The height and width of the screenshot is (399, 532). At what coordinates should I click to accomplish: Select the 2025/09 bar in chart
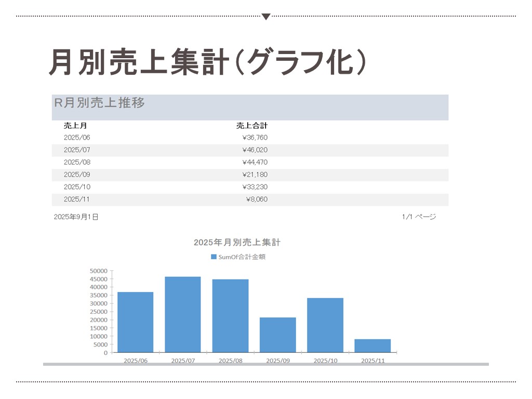278,335
